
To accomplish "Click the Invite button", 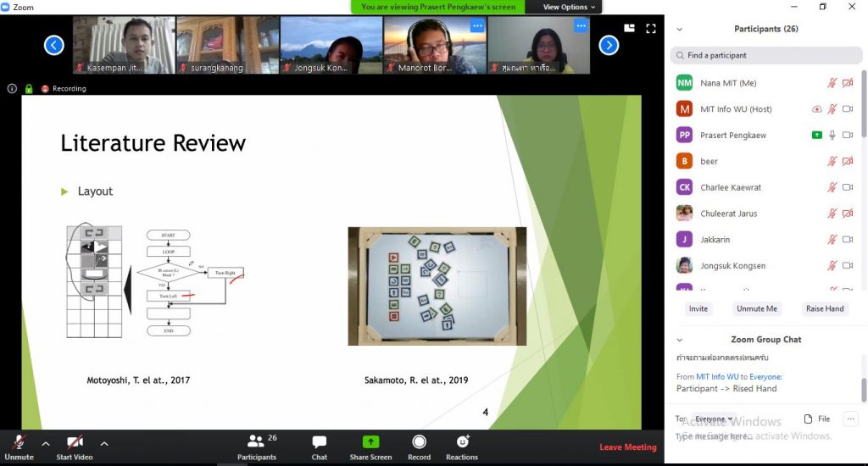I will coord(698,309).
